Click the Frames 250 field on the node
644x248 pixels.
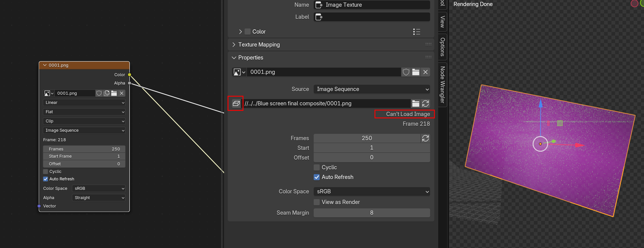point(84,149)
